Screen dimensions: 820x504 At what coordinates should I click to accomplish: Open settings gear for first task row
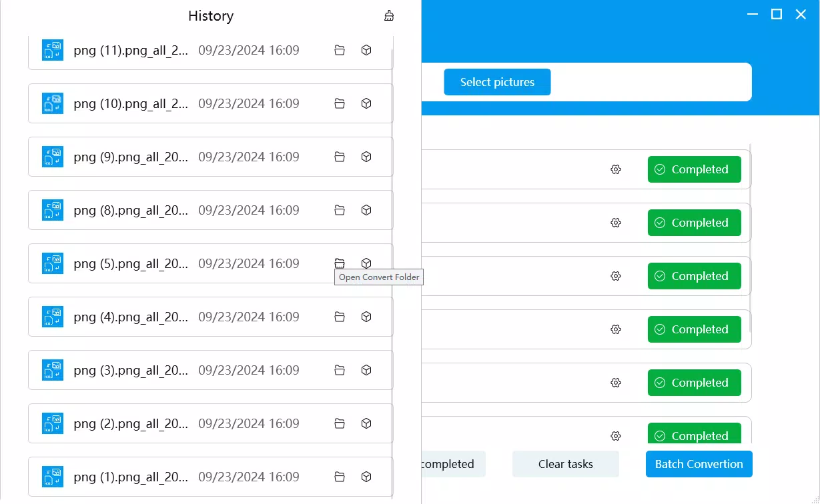click(x=616, y=169)
